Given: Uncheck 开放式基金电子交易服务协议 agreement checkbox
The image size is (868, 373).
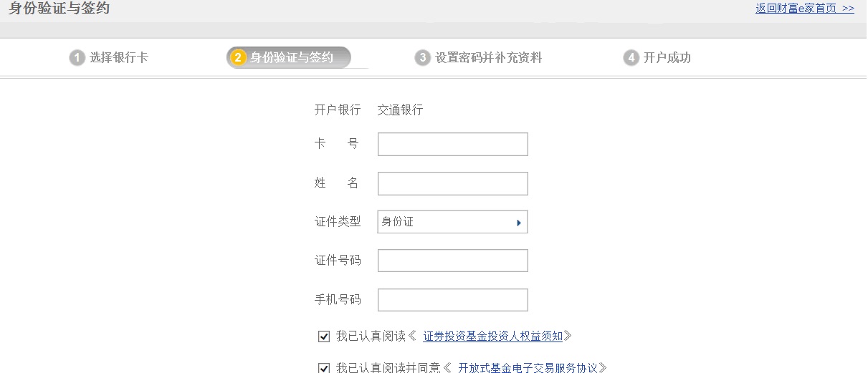Looking at the screenshot, I should [x=324, y=368].
